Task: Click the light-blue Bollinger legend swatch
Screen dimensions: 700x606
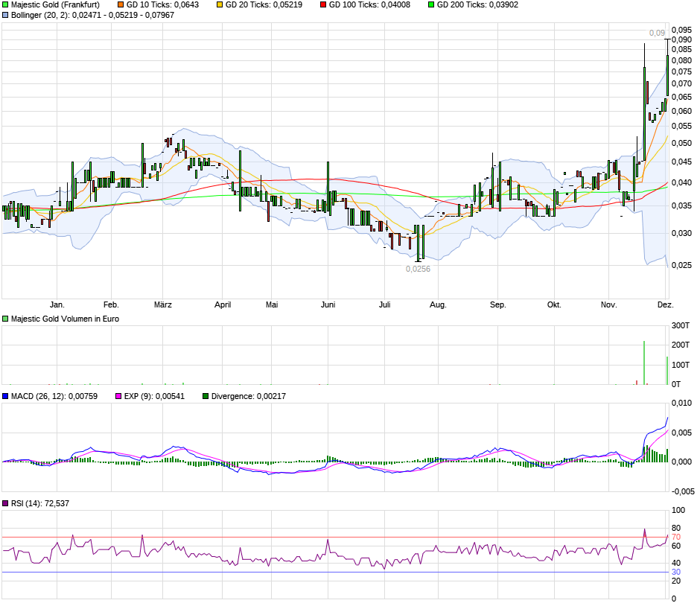Action: 5,15
